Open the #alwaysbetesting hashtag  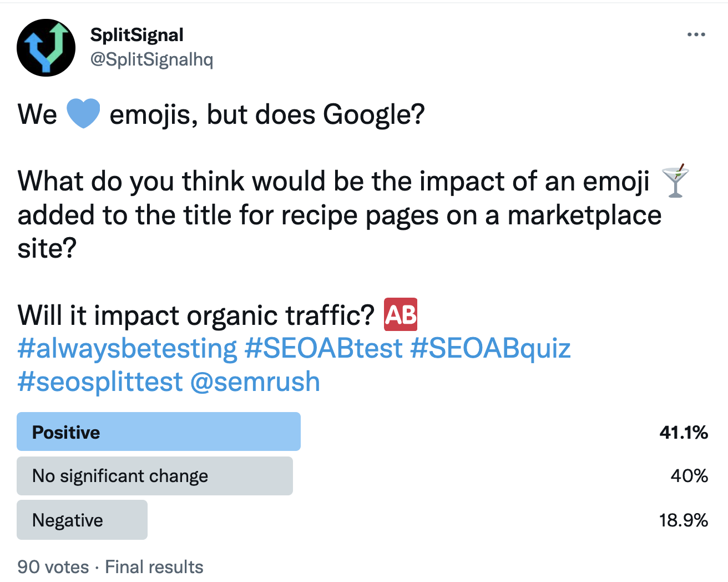[128, 349]
